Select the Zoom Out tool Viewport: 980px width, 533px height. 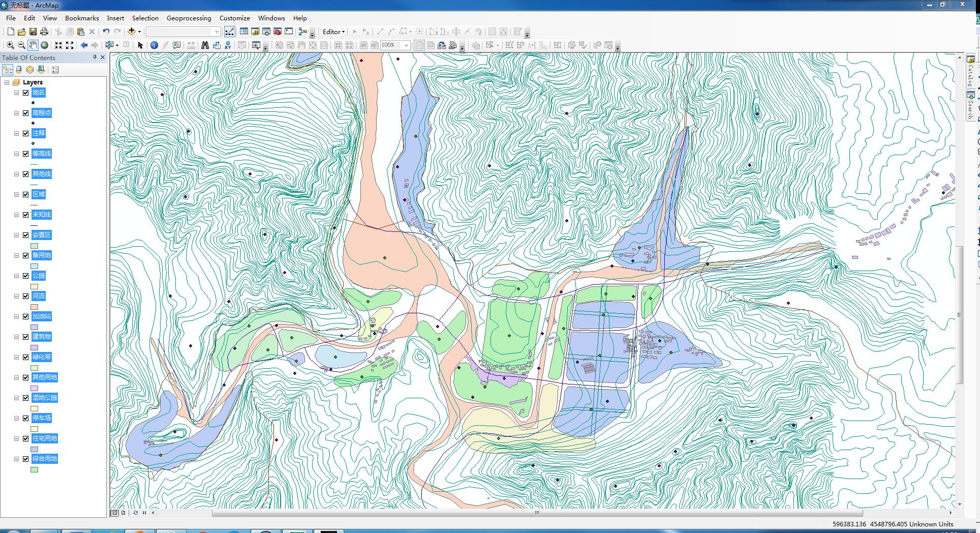click(21, 45)
